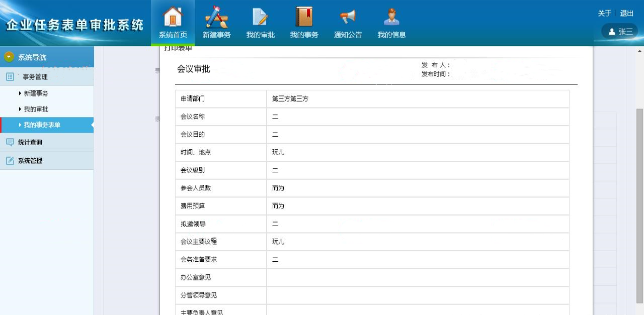This screenshot has width=644, height=315.
Task: Click the empty 办公室意见 value cell
Action: (418, 277)
